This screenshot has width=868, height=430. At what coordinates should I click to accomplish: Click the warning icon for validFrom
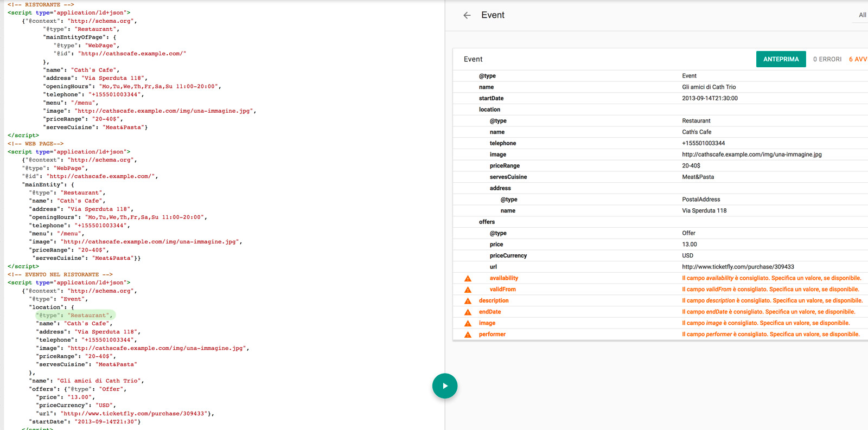[x=468, y=290]
